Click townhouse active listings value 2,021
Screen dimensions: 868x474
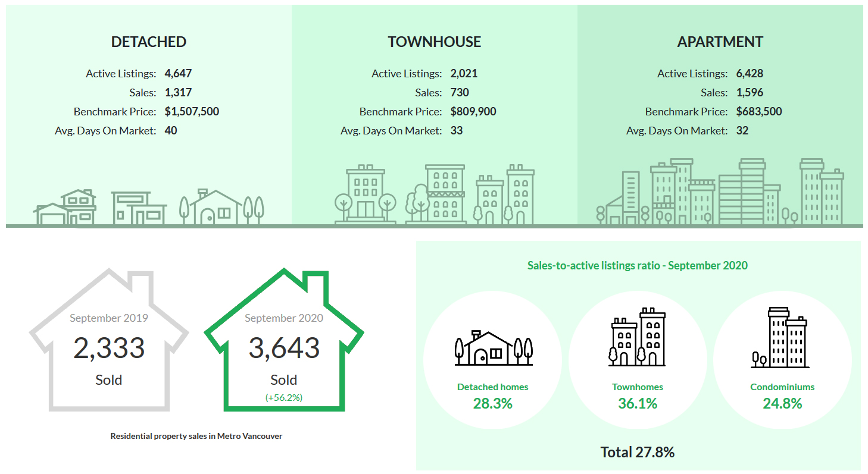[x=464, y=74]
